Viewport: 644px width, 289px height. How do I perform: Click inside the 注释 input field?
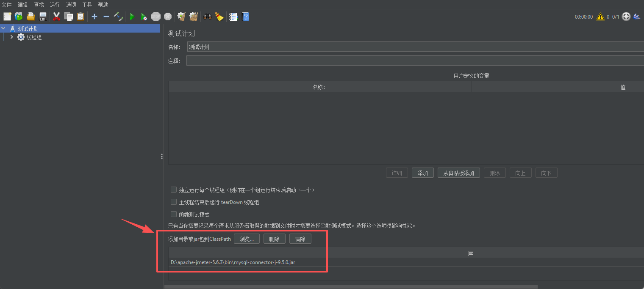coord(297,60)
